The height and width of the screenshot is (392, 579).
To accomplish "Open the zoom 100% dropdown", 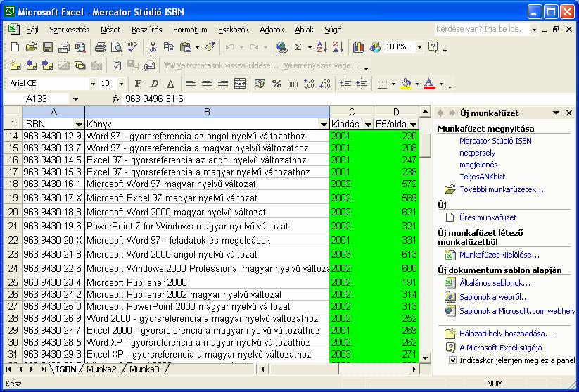I will (419, 47).
